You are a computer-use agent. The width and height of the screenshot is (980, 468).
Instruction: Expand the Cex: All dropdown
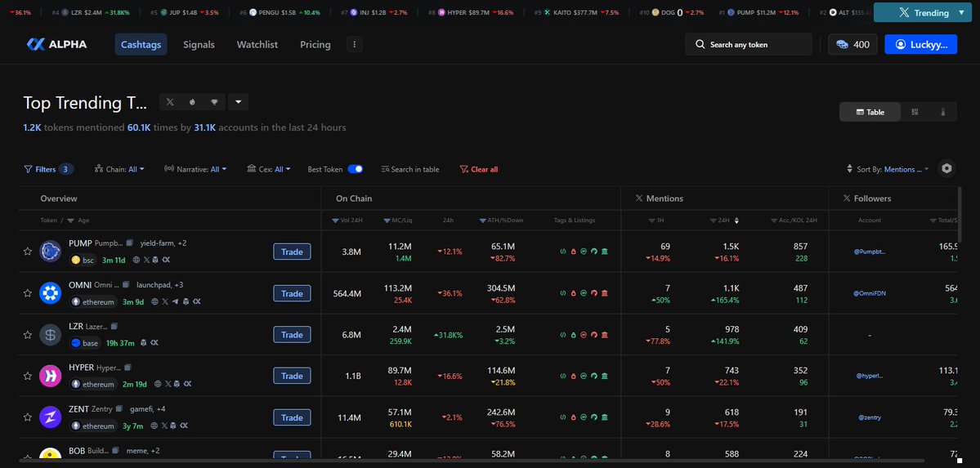pyautogui.click(x=269, y=169)
